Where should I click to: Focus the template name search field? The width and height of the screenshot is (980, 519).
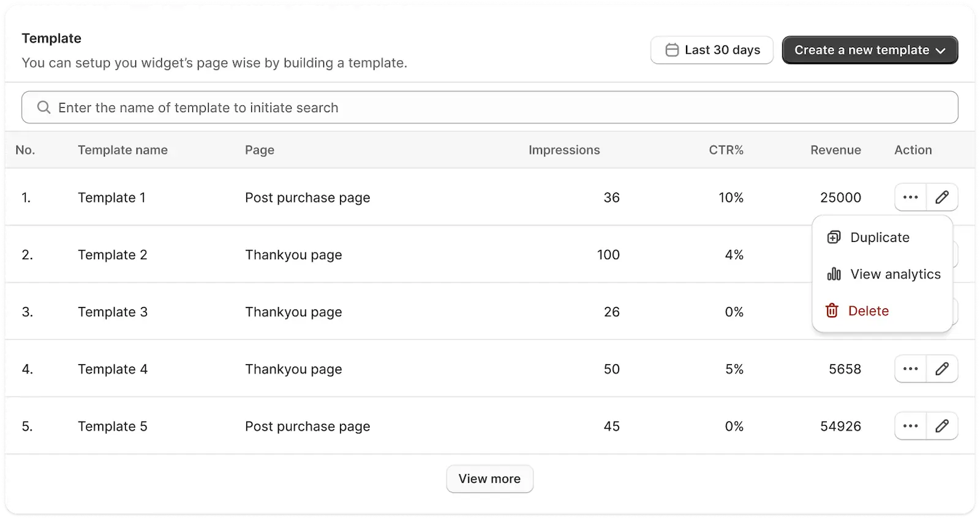[x=489, y=107]
